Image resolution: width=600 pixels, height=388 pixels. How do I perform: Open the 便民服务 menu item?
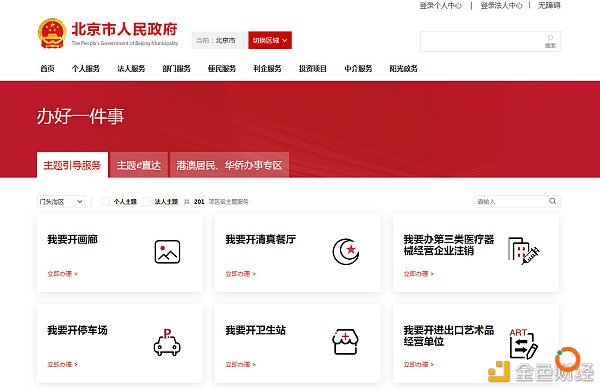click(x=222, y=68)
